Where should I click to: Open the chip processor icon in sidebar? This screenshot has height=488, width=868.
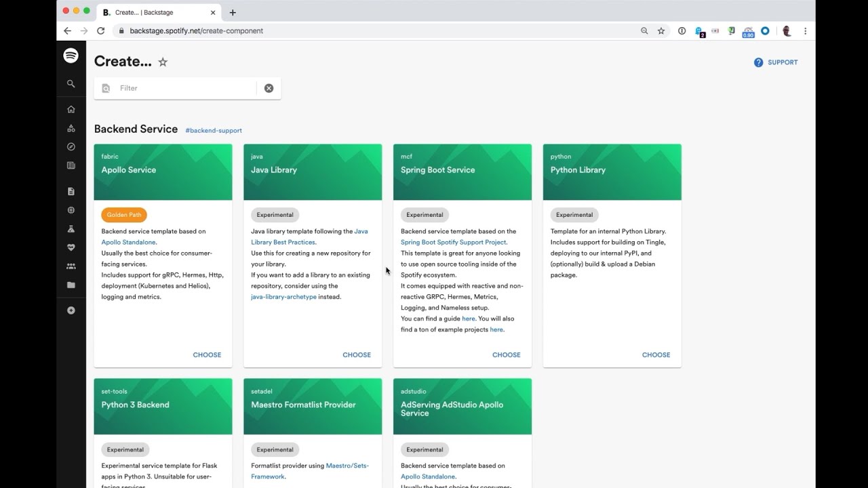(71, 210)
